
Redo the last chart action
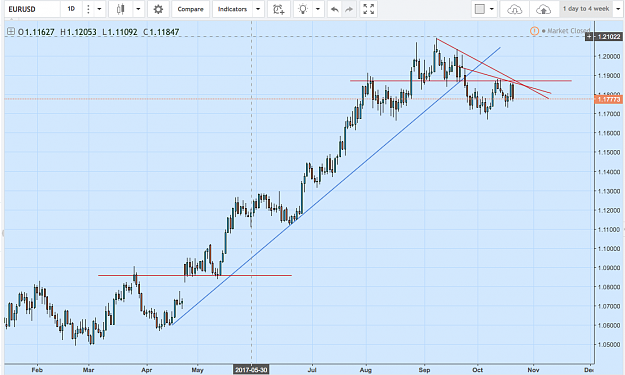349,9
